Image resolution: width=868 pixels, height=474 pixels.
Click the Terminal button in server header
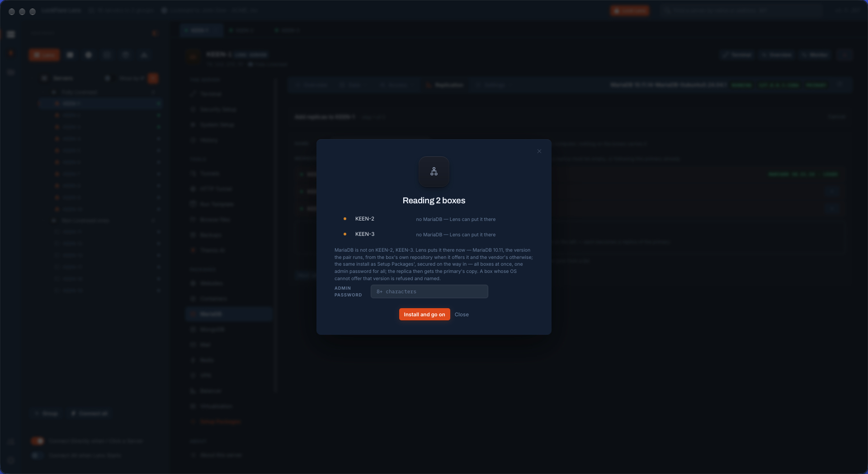(737, 55)
